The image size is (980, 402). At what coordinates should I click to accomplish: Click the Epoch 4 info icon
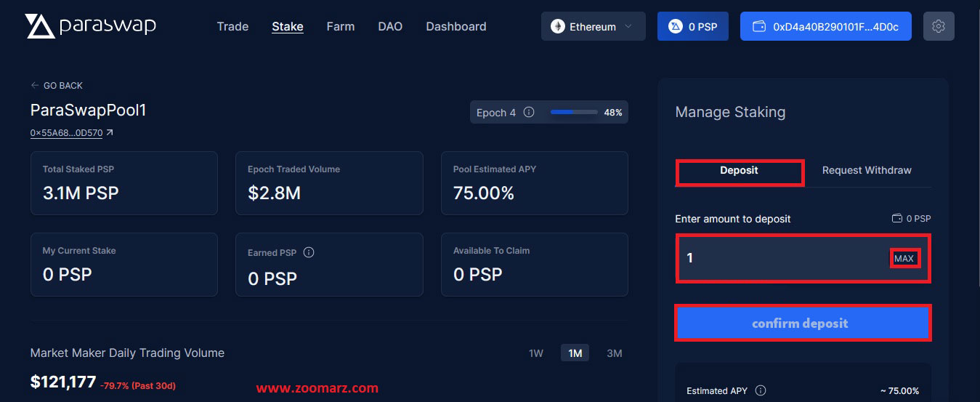[x=529, y=113]
